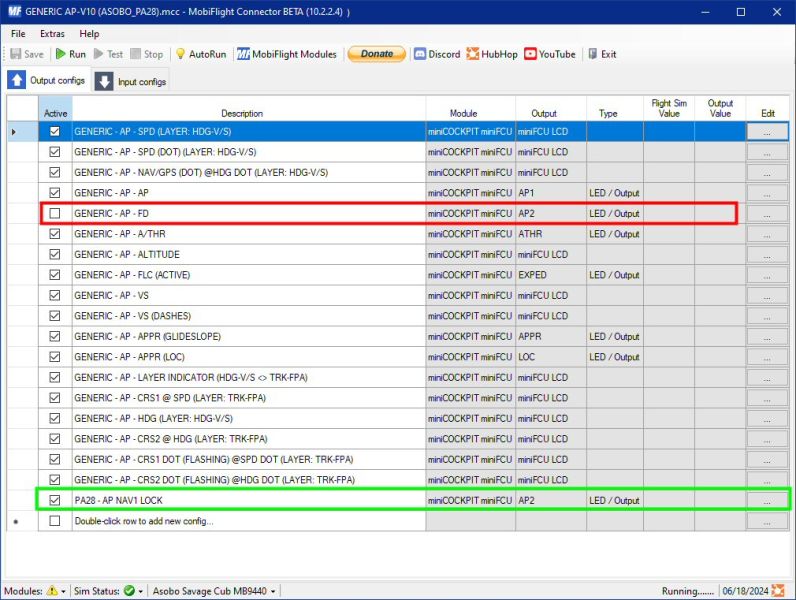Toggle Active for A/THR row
The height and width of the screenshot is (600, 796).
[x=55, y=234]
